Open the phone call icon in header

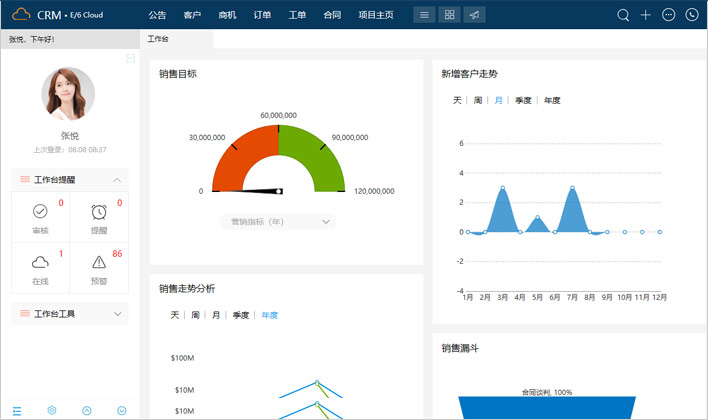tap(692, 15)
